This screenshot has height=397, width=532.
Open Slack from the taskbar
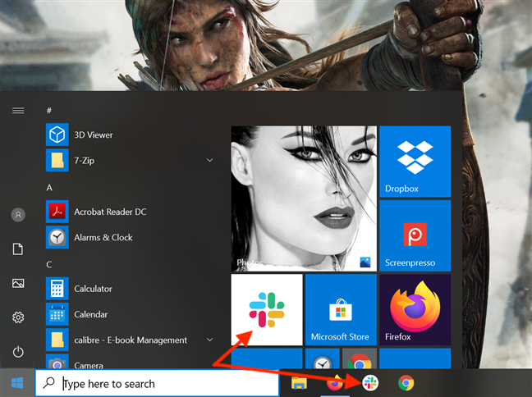coord(370,383)
